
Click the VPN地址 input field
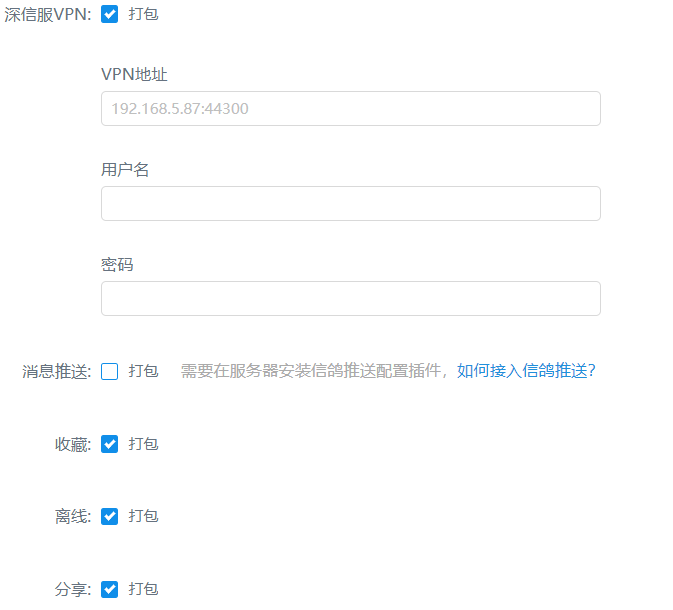[350, 109]
